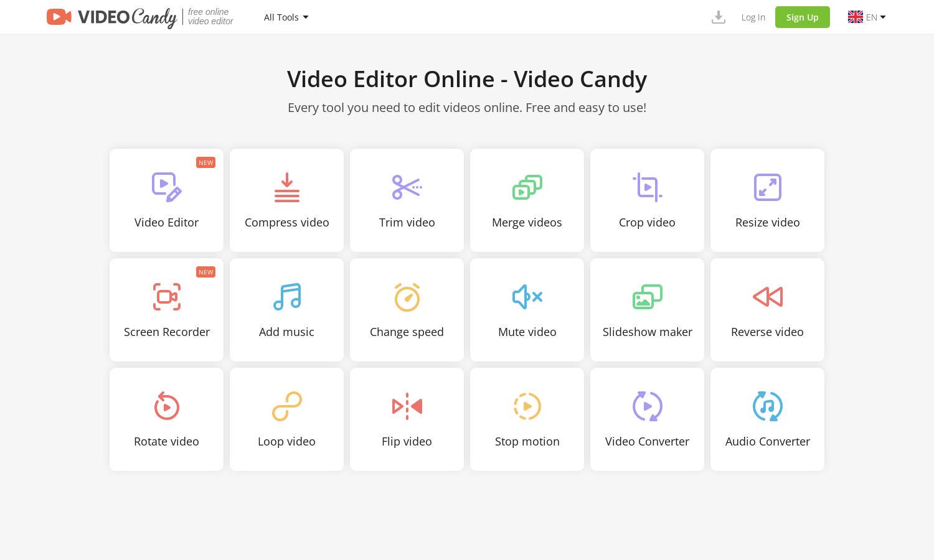Click the 'Video Editor Online - Video Candy' heading
The height and width of the screenshot is (560, 934).
point(467,79)
